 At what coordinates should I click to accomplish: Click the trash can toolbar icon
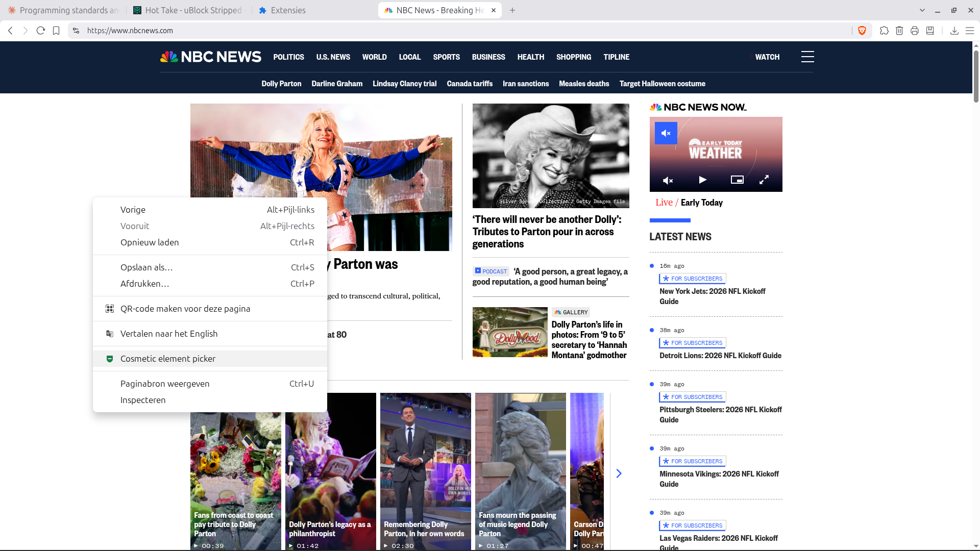(x=899, y=31)
